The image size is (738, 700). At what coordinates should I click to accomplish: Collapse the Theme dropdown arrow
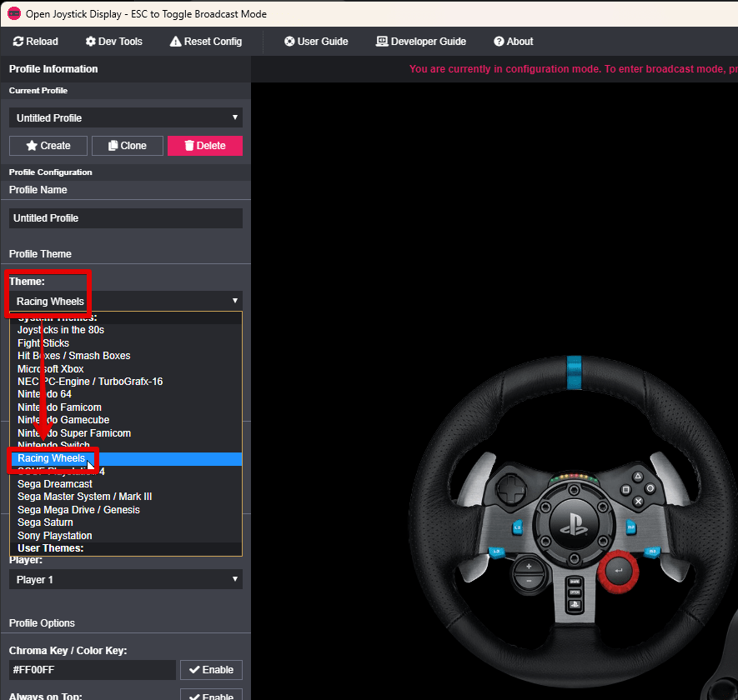pyautogui.click(x=235, y=301)
